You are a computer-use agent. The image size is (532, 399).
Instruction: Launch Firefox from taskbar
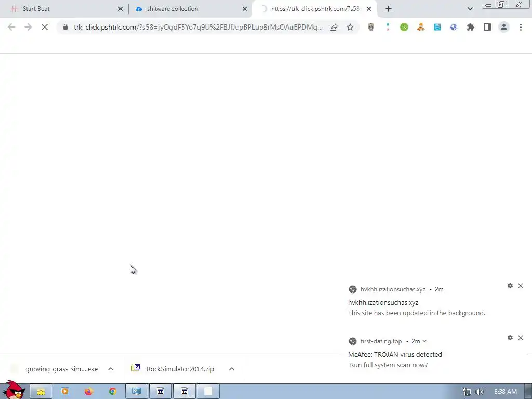coord(89,392)
